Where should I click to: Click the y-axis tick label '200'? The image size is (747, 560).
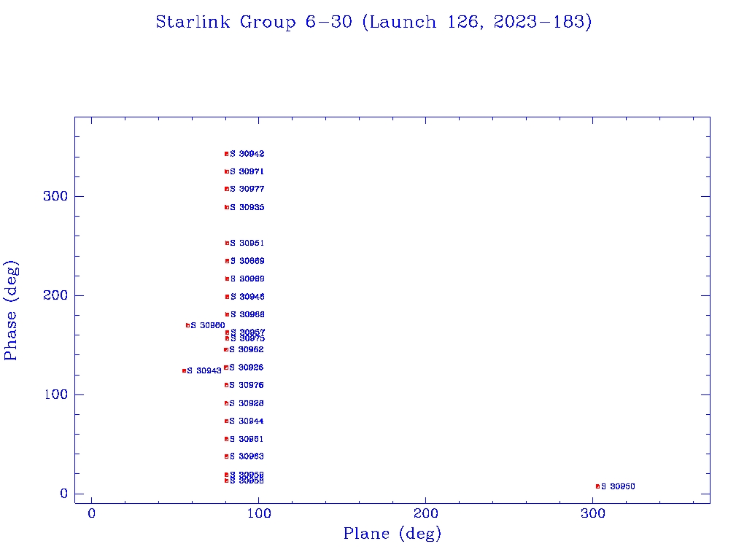tap(55, 295)
